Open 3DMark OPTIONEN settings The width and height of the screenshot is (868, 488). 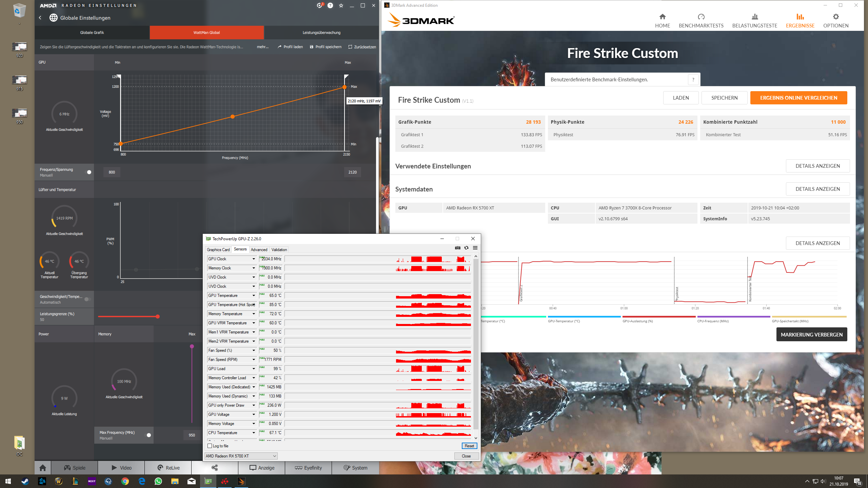pyautogui.click(x=836, y=21)
